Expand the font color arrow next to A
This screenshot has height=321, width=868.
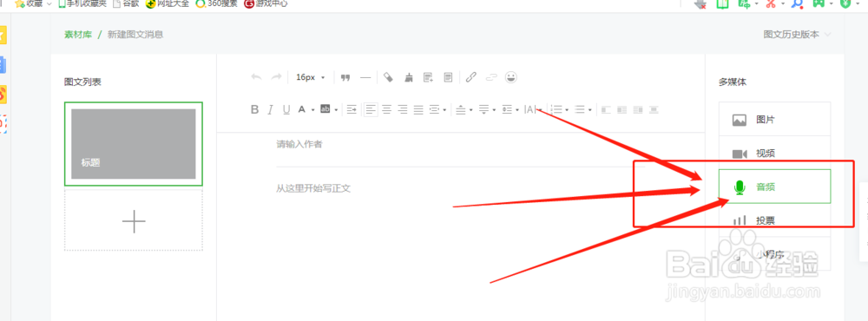(312, 110)
